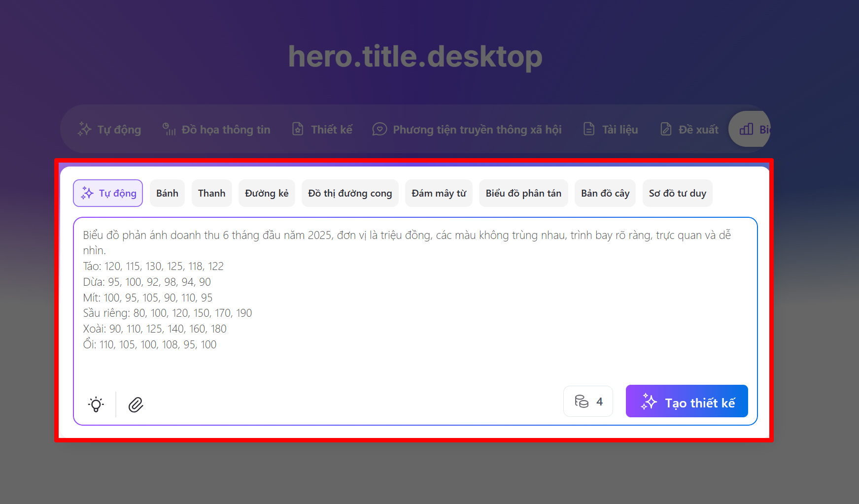Click the bar chart icon tab
This screenshot has width=859, height=504.
click(746, 129)
